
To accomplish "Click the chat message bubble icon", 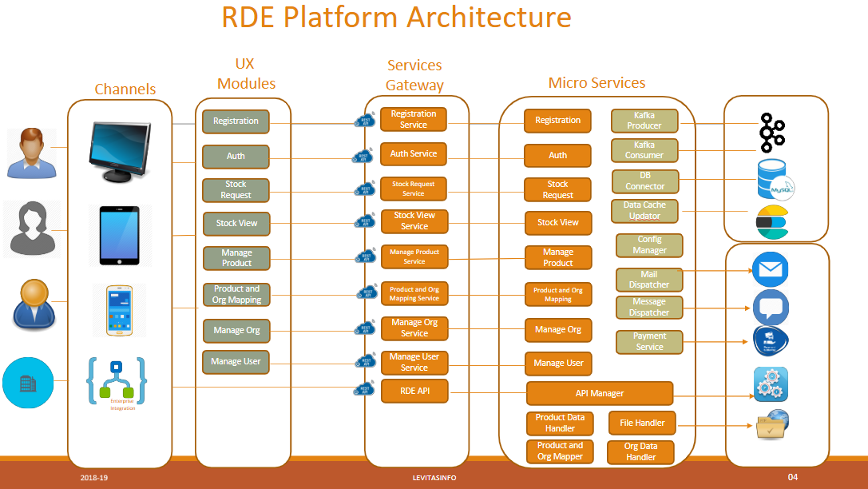I will pyautogui.click(x=771, y=307).
